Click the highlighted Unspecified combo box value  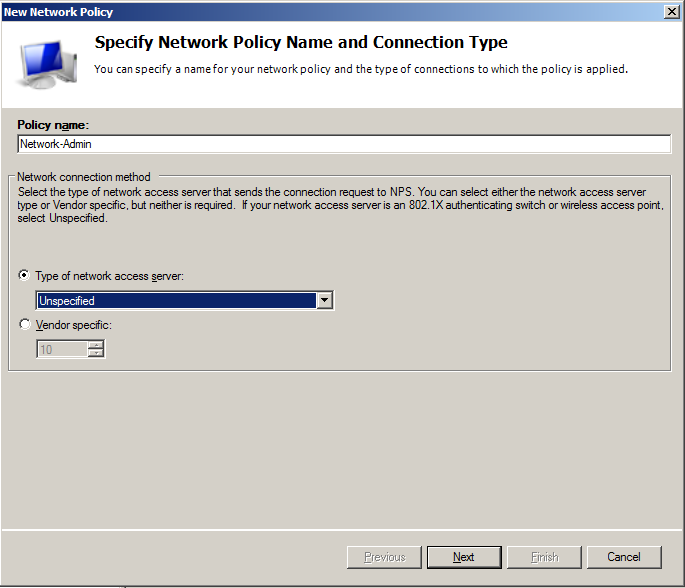176,301
